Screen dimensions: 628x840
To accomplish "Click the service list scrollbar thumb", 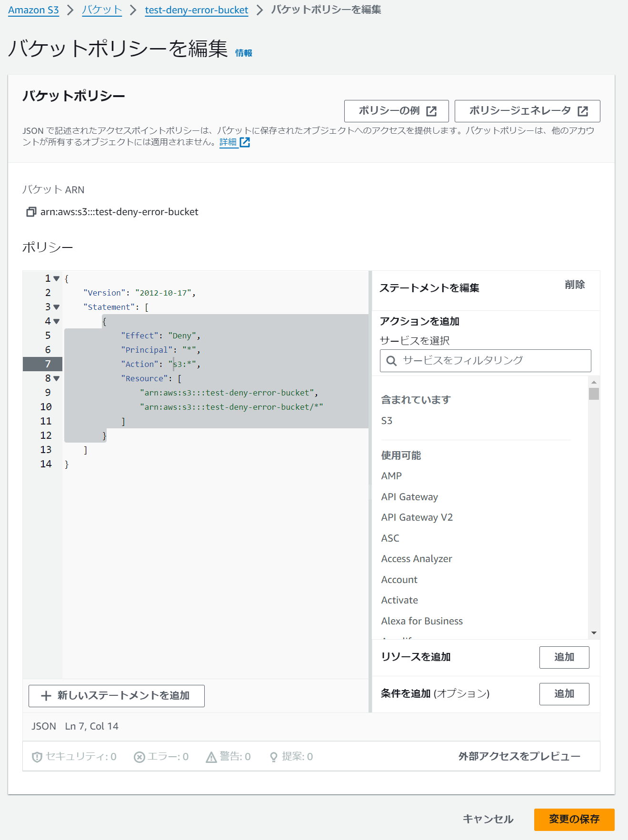I will (x=594, y=394).
